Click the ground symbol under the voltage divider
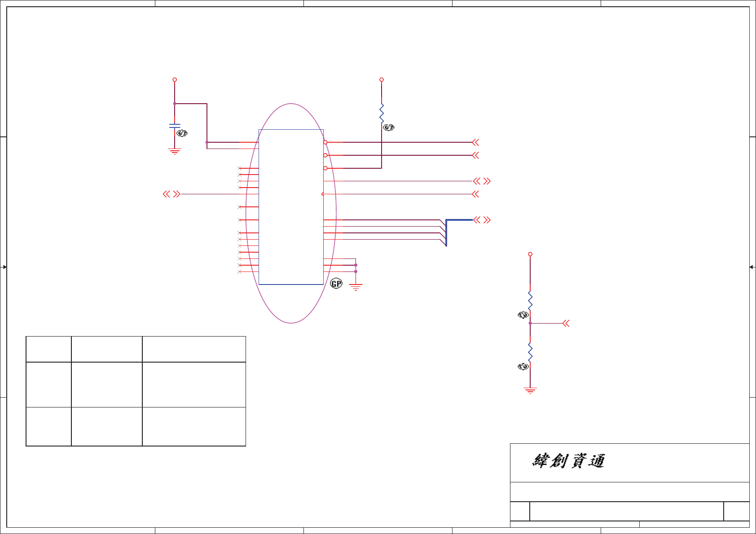 click(x=530, y=390)
